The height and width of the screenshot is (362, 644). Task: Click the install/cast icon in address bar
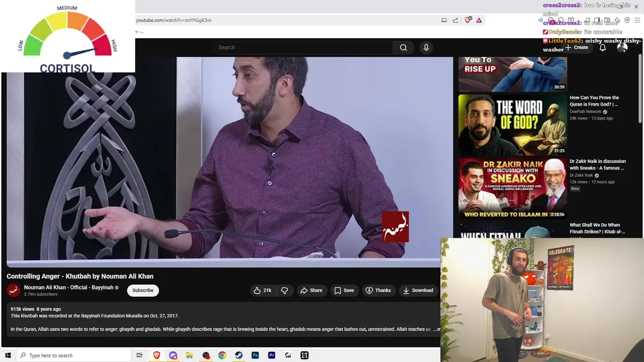point(444,20)
